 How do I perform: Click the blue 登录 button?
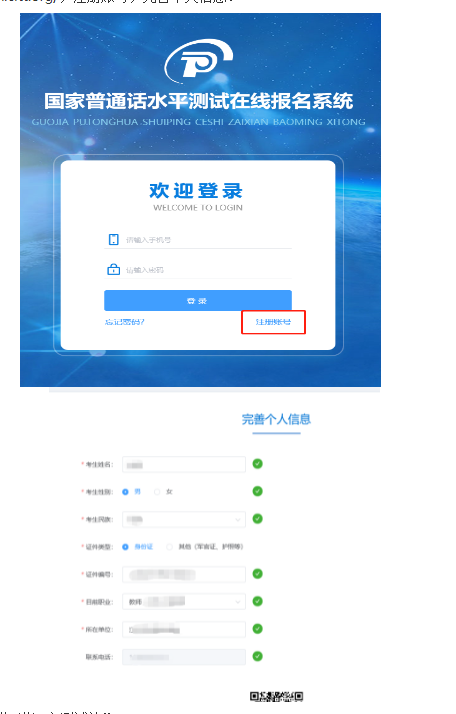[198, 301]
